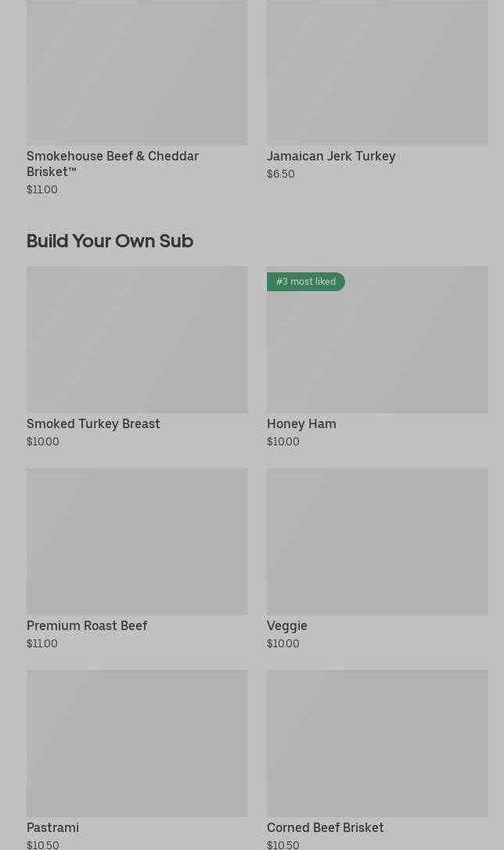Open the Smoked Turkey Breast item image
This screenshot has height=850, width=504.
137,339
